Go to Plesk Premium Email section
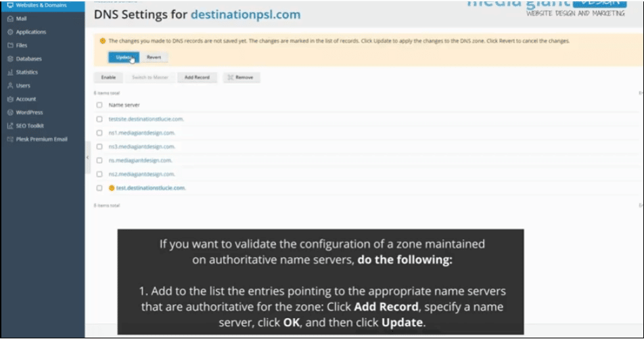This screenshot has width=644, height=339. pyautogui.click(x=41, y=139)
